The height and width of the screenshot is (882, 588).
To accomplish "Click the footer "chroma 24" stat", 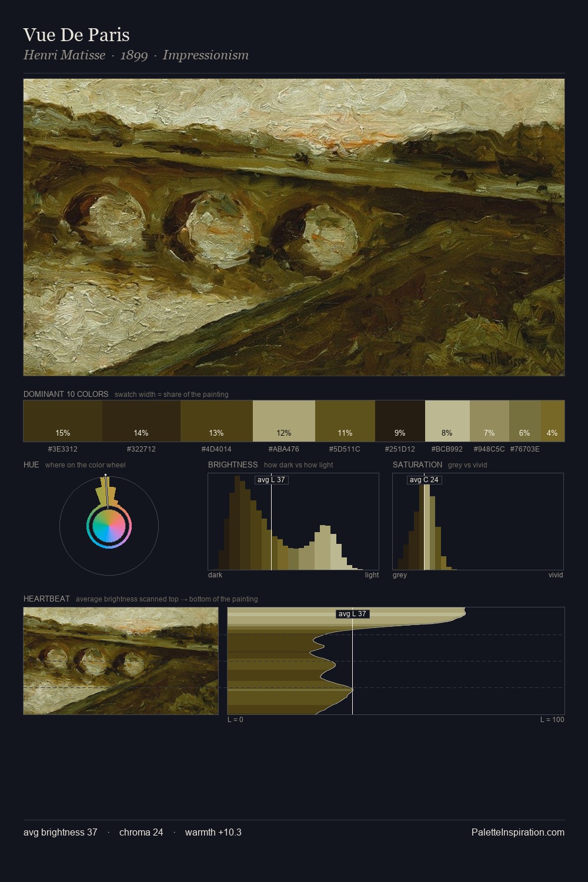I will (x=141, y=832).
